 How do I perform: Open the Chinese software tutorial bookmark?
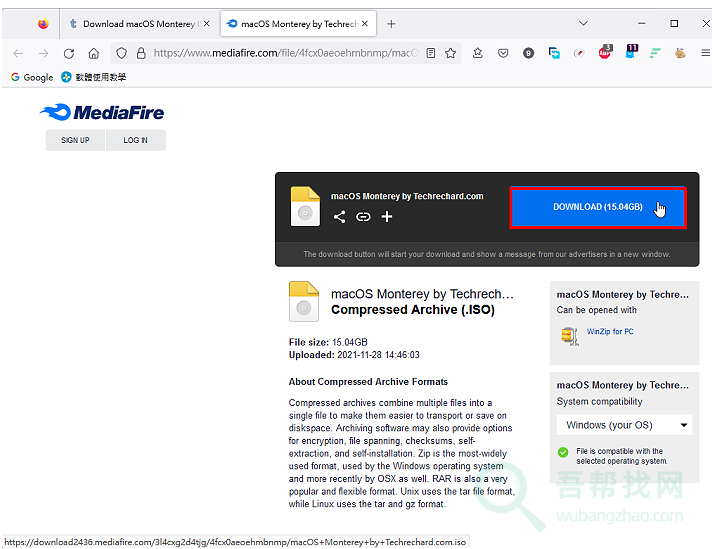point(94,77)
